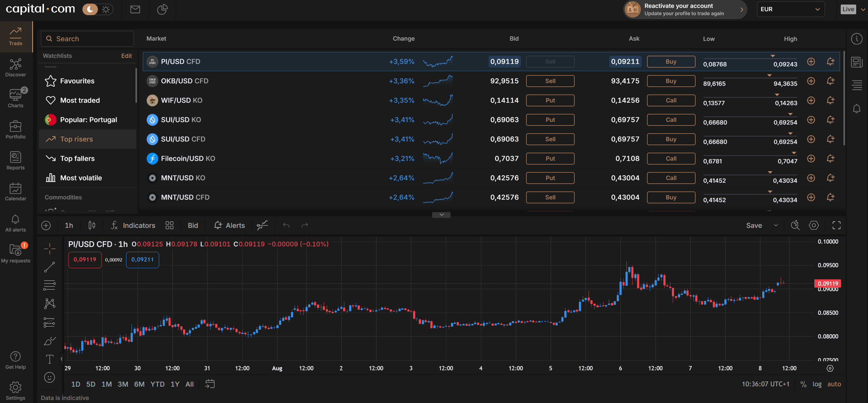Image resolution: width=868 pixels, height=403 pixels.
Task: Create price alert for WIF/USD KO
Action: pos(831,100)
